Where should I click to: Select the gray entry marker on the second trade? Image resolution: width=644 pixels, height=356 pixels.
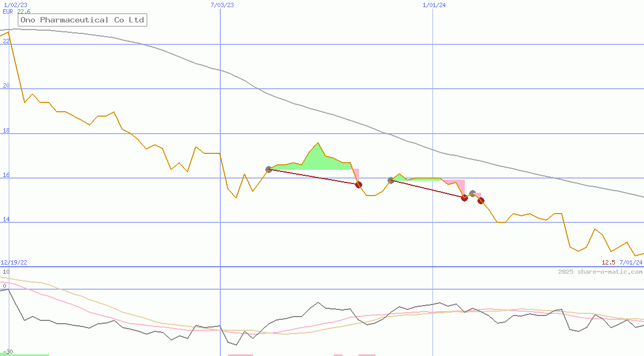click(391, 180)
